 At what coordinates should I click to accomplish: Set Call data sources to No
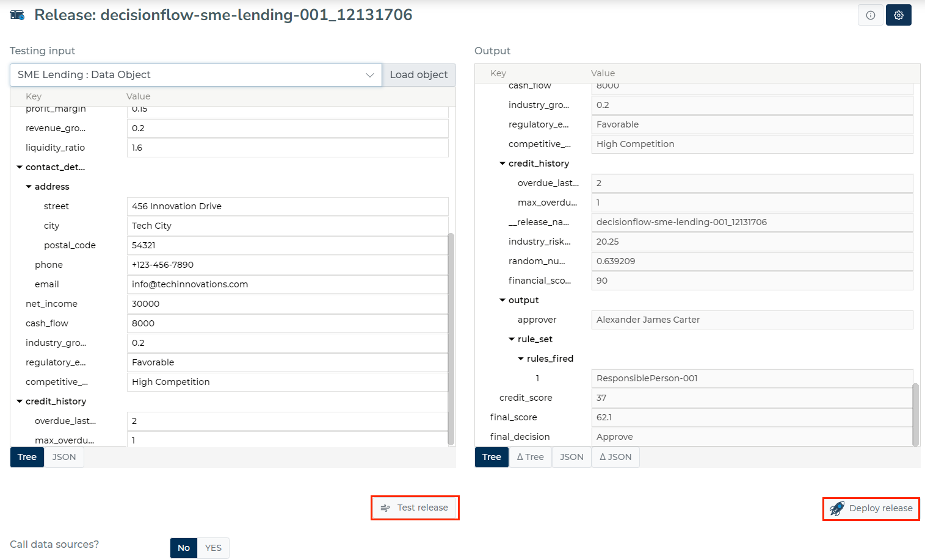184,548
